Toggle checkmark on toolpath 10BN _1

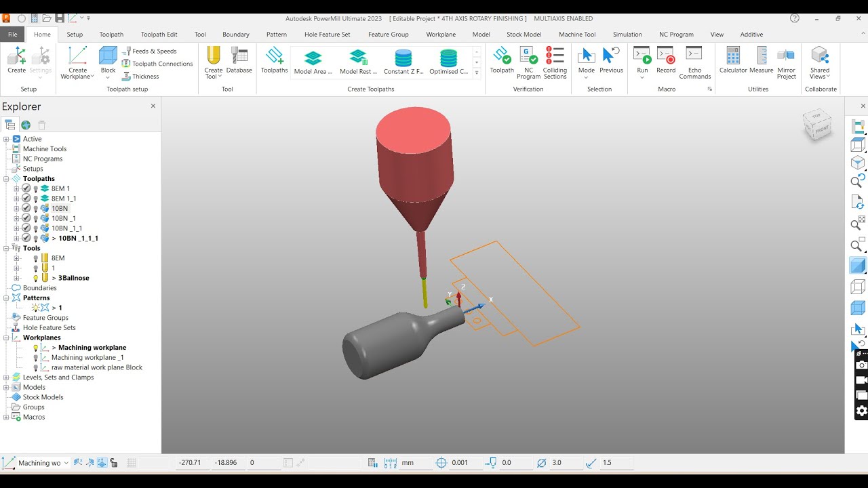click(x=26, y=218)
